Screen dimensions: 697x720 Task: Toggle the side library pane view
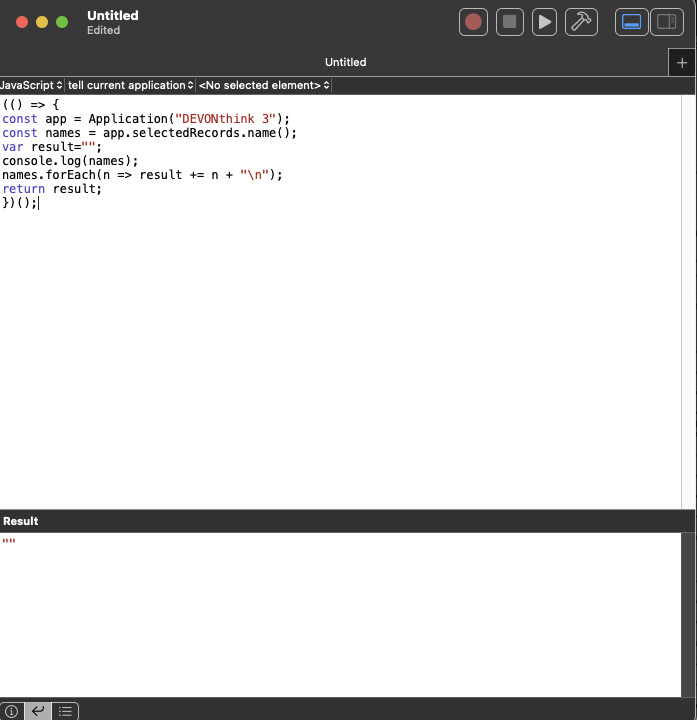(666, 21)
